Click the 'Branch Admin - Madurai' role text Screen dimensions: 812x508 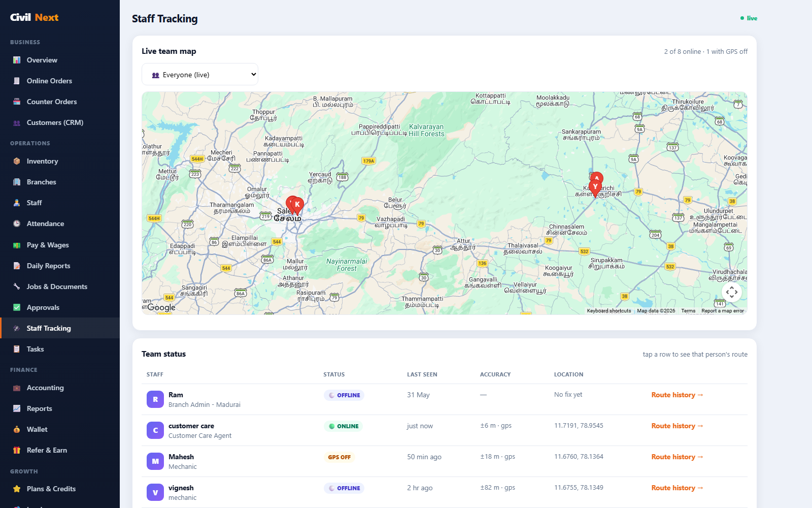tap(205, 405)
